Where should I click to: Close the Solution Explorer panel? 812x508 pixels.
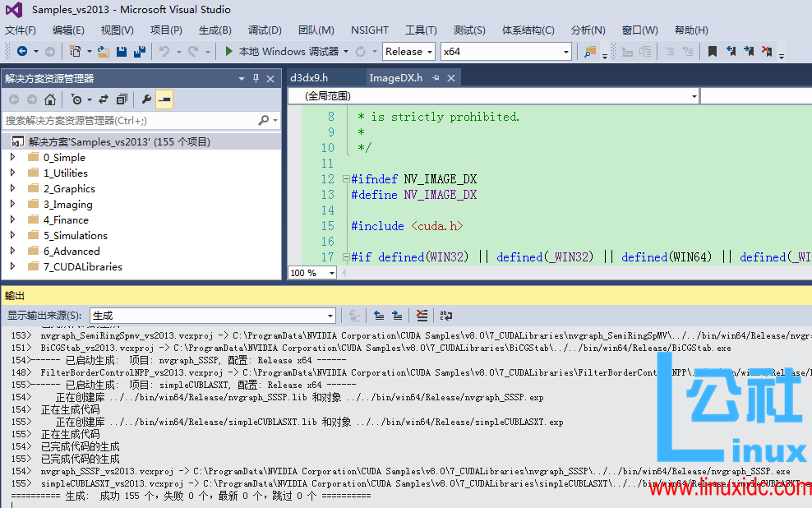pyautogui.click(x=270, y=79)
